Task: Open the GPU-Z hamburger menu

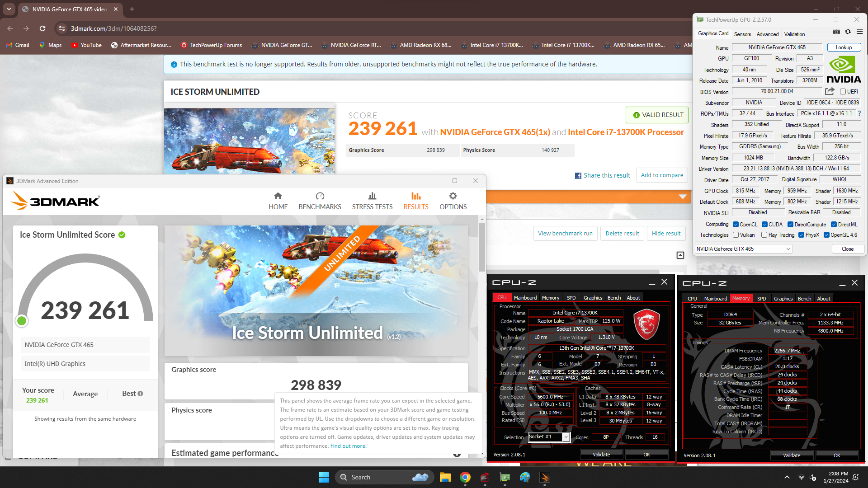Action: 859,32
